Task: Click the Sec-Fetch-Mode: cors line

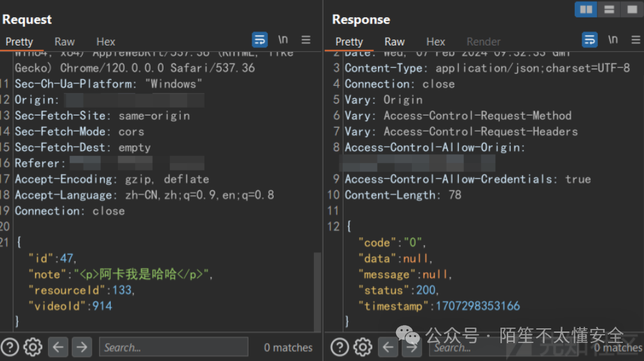Action: (79, 131)
